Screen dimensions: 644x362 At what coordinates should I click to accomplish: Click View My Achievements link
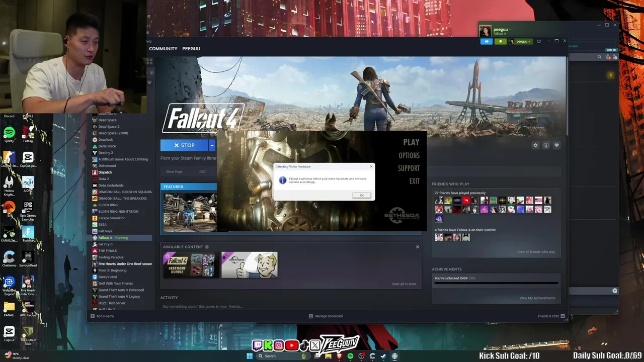coord(537,298)
